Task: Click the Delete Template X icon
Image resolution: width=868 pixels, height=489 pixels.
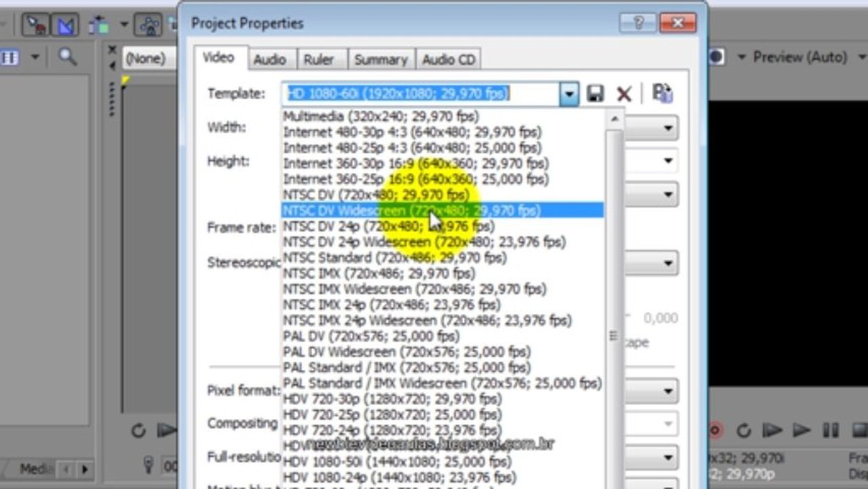Action: click(624, 94)
